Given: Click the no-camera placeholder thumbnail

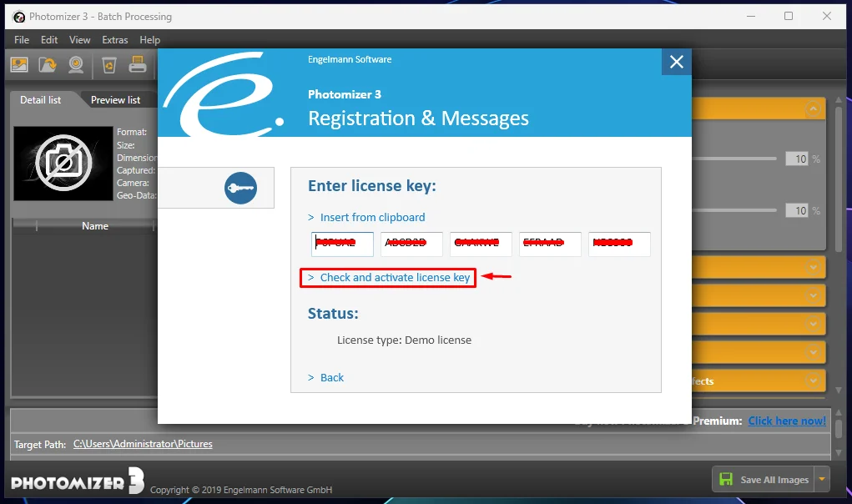Looking at the screenshot, I should tap(63, 164).
